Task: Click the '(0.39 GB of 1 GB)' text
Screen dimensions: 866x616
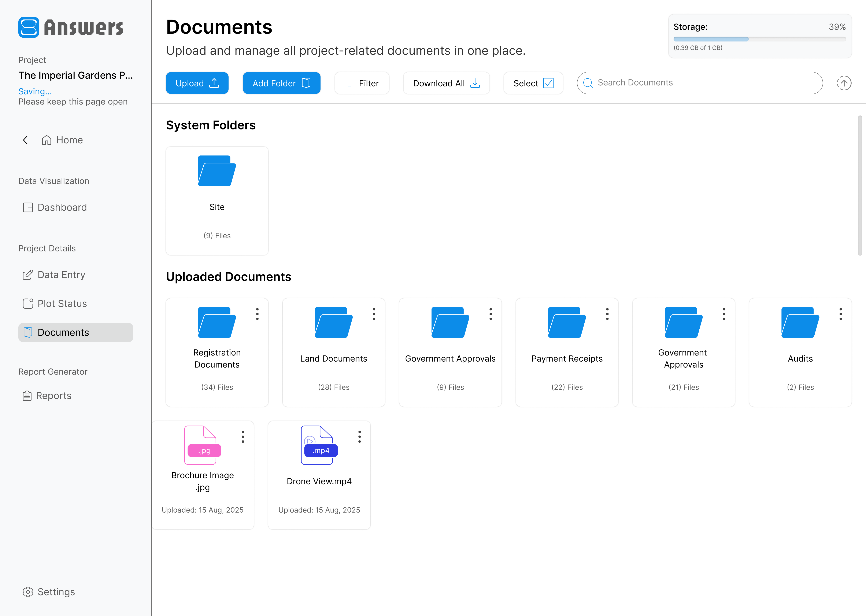Action: (698, 48)
